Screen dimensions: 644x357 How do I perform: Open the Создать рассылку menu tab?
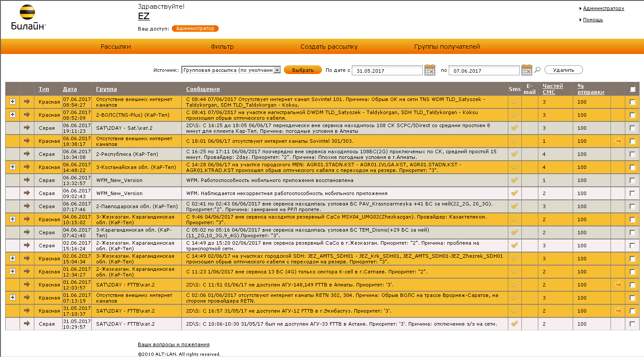coord(329,47)
